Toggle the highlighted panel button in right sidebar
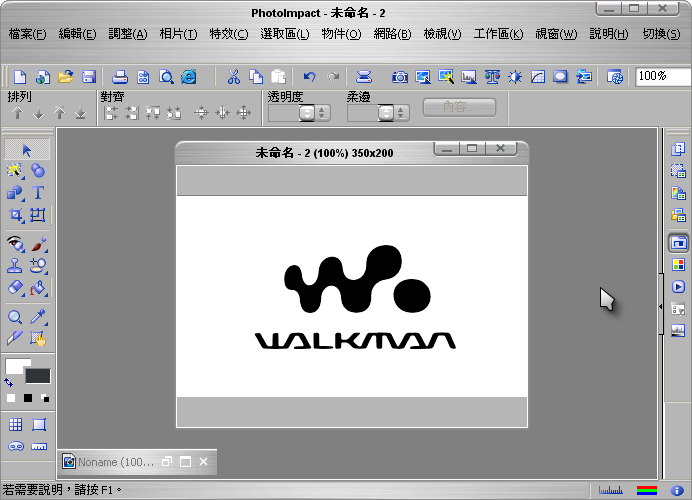The image size is (692, 500). coord(678,243)
